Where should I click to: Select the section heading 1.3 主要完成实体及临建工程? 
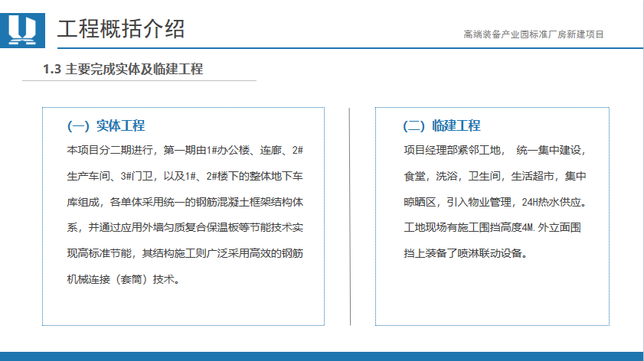click(x=123, y=70)
